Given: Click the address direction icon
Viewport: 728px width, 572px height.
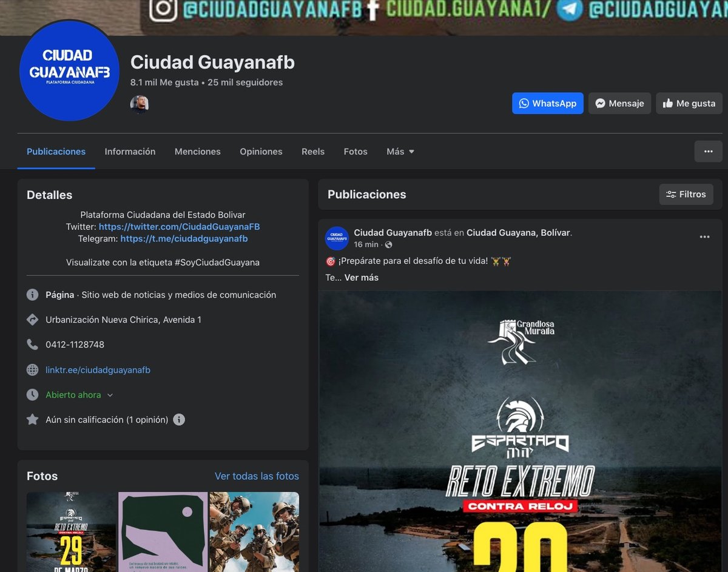Looking at the screenshot, I should pyautogui.click(x=33, y=320).
